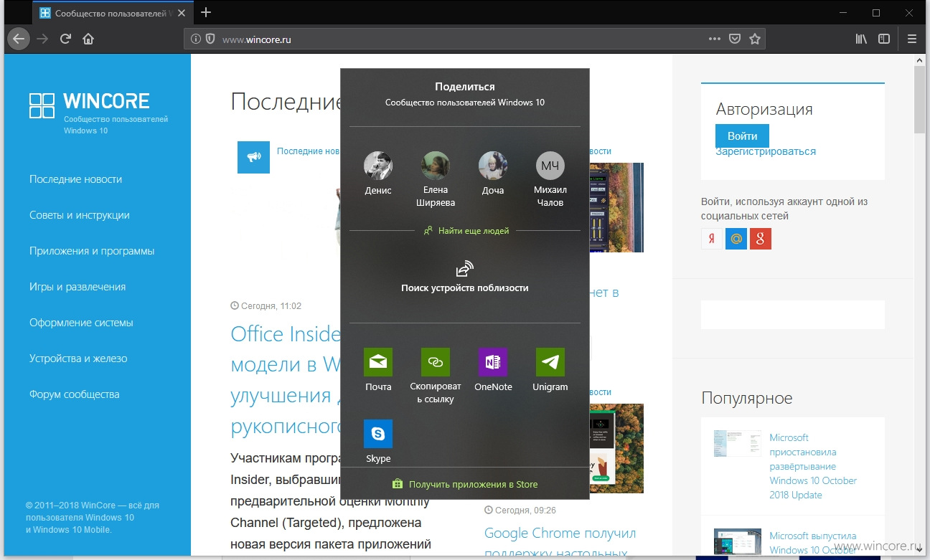Click scrollbar up arrow
This screenshot has width=930, height=560.
[919, 59]
